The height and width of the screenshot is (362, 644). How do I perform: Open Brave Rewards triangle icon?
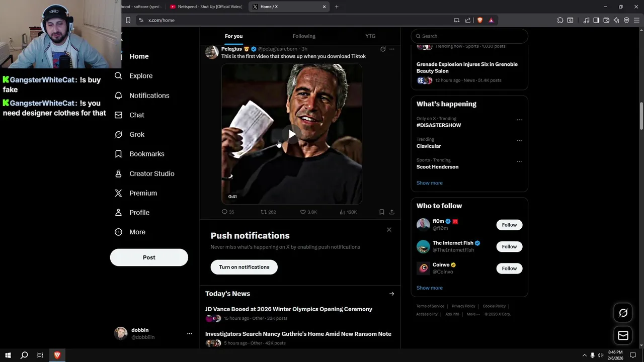[491, 20]
